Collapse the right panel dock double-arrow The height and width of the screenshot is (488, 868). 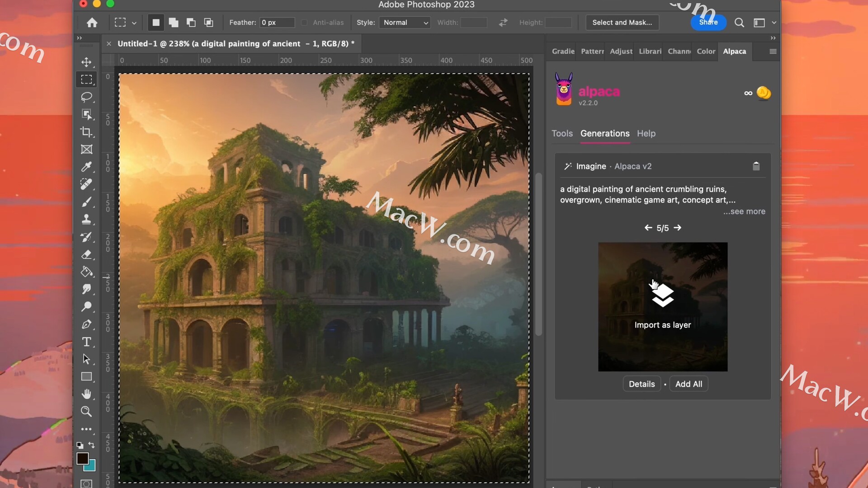tap(773, 38)
